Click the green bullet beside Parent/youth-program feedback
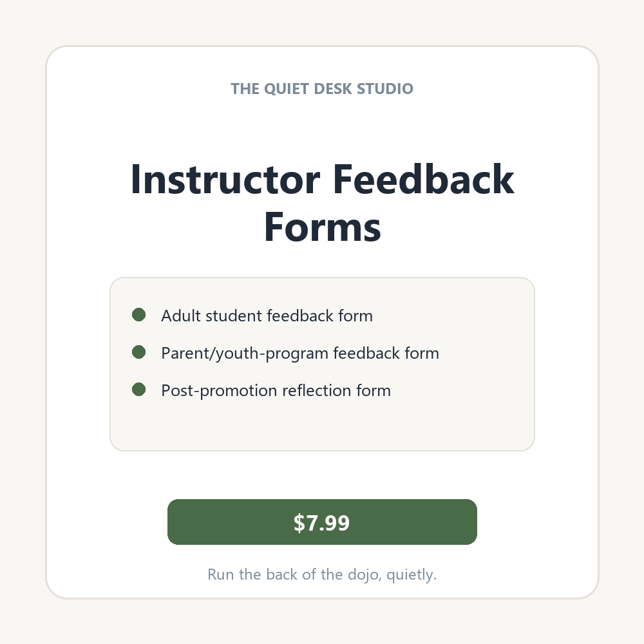The image size is (644, 644). 139,352
